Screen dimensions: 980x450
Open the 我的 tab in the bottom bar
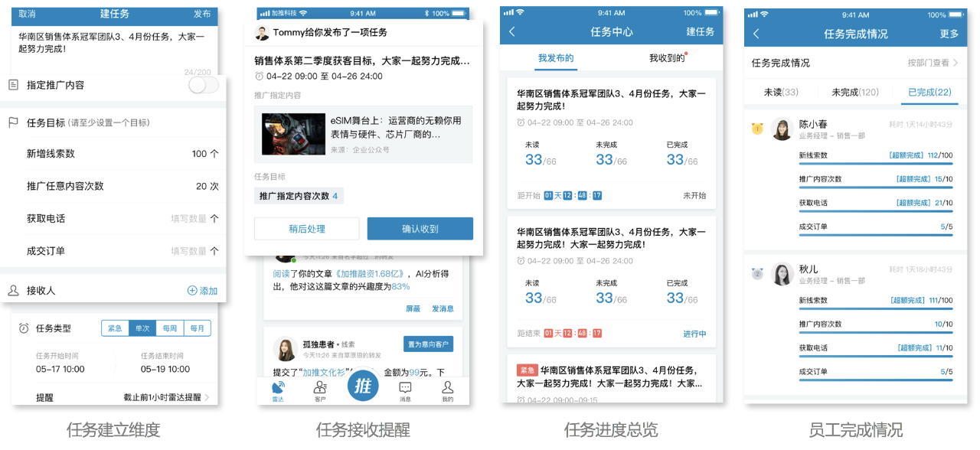(x=447, y=391)
